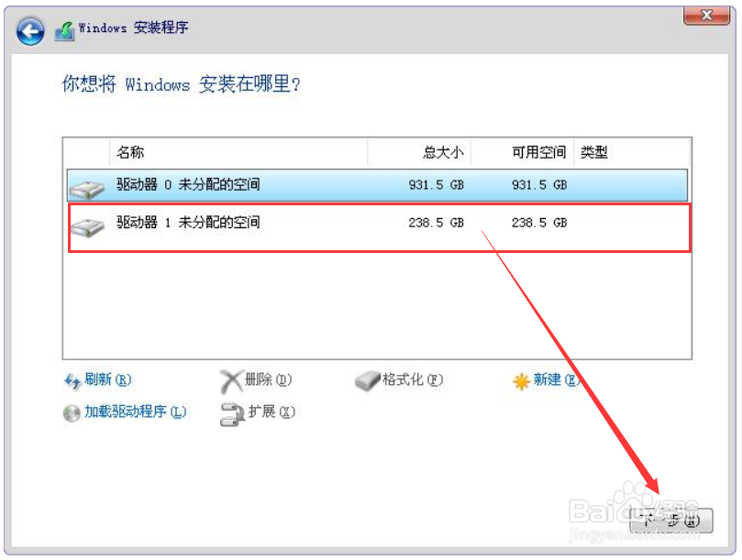The width and height of the screenshot is (742, 560).
Task: Click the format drive icon
Action: [x=367, y=380]
